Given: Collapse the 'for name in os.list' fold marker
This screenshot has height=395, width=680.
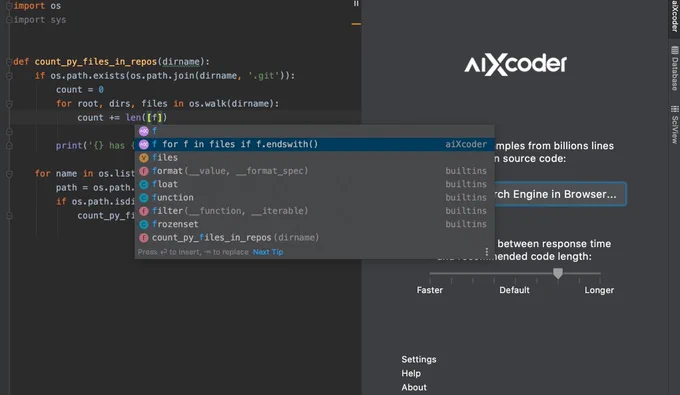Looking at the screenshot, I should point(9,174).
